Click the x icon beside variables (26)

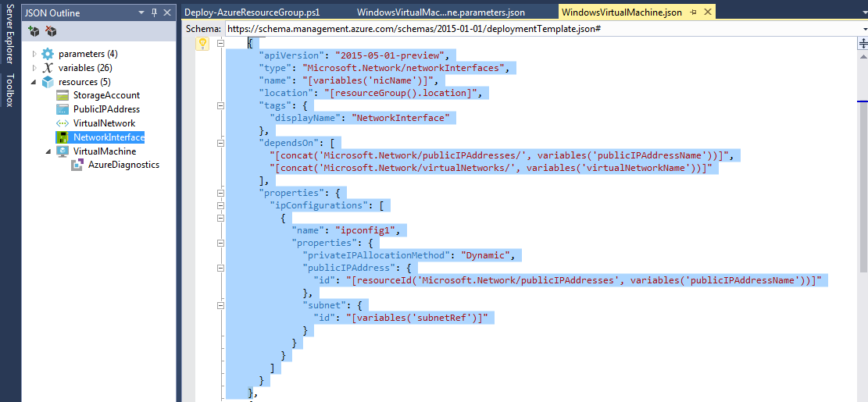pos(48,68)
